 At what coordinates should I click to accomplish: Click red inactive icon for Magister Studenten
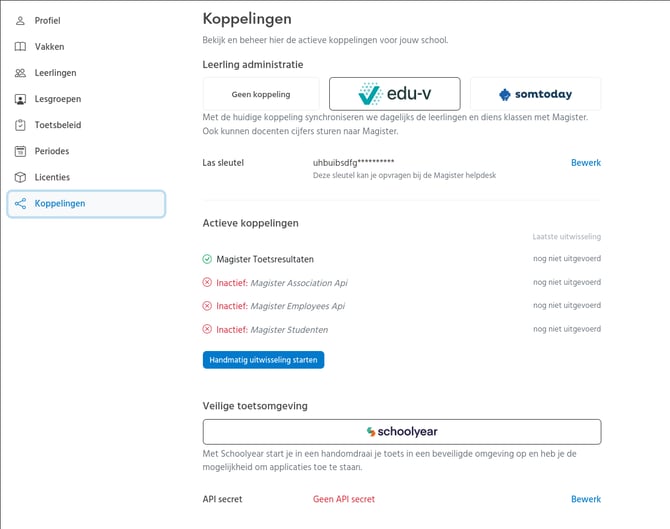[x=207, y=329]
